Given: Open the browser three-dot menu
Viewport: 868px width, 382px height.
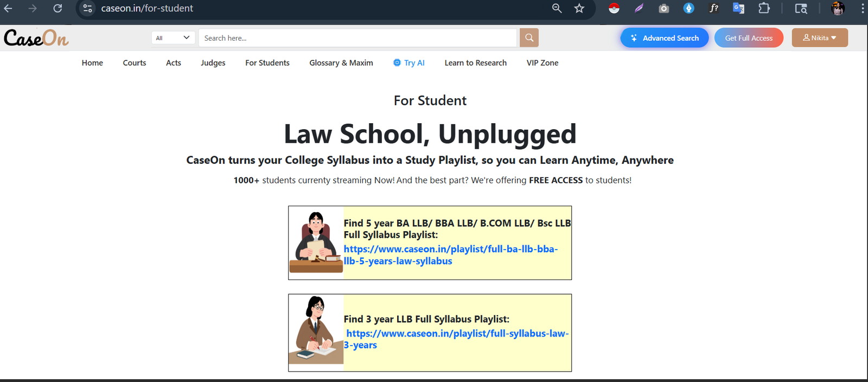Looking at the screenshot, I should point(863,8).
